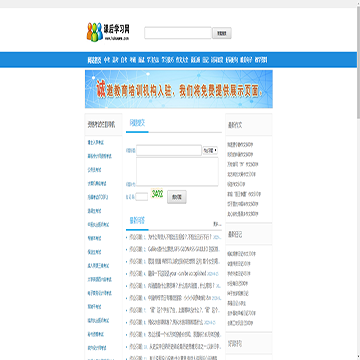Open first exam link in the left sidebar
The width and height of the screenshot is (360, 360).
(x=96, y=142)
